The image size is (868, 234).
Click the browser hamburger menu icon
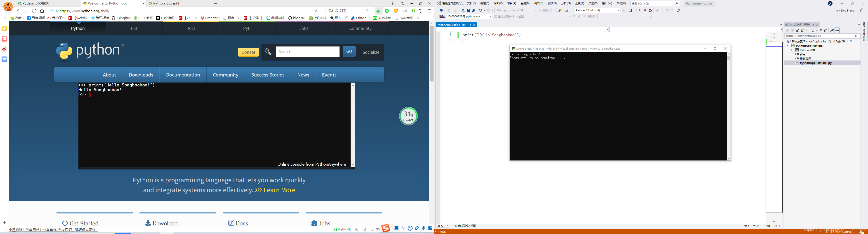(x=429, y=11)
